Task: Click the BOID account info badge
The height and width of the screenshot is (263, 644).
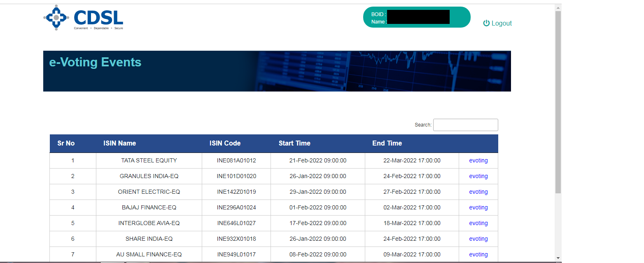Action: pyautogui.click(x=417, y=17)
